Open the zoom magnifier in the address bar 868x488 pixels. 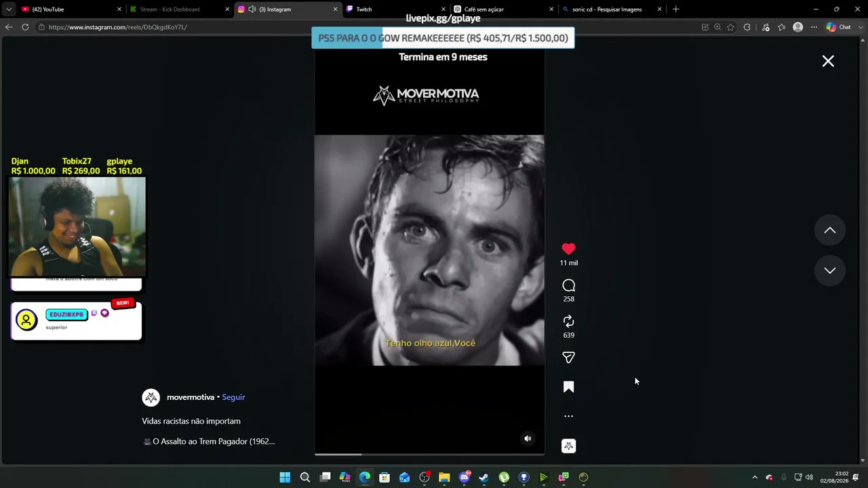point(717,27)
